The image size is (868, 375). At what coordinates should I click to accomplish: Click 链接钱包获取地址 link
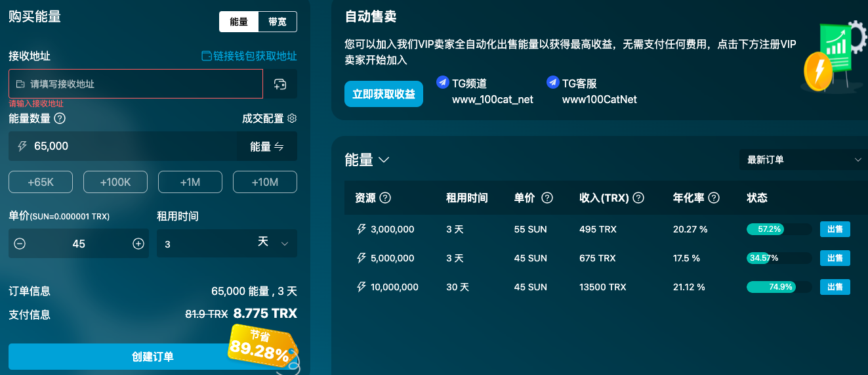[x=249, y=56]
